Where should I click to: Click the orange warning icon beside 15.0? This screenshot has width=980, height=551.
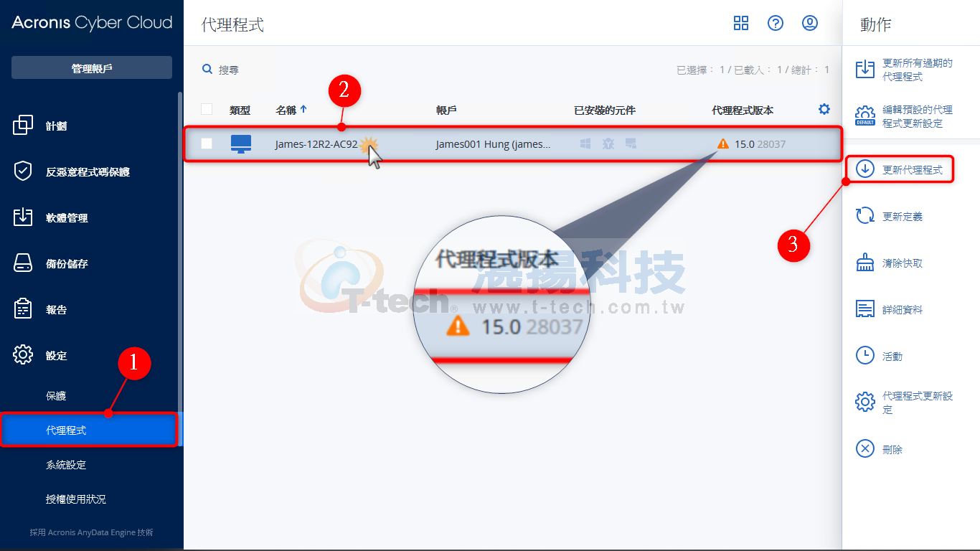click(723, 144)
